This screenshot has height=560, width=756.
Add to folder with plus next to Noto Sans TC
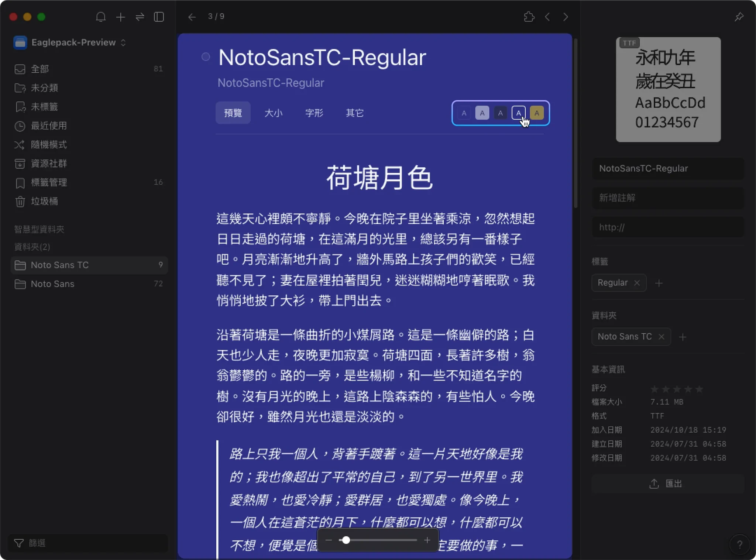[683, 337]
